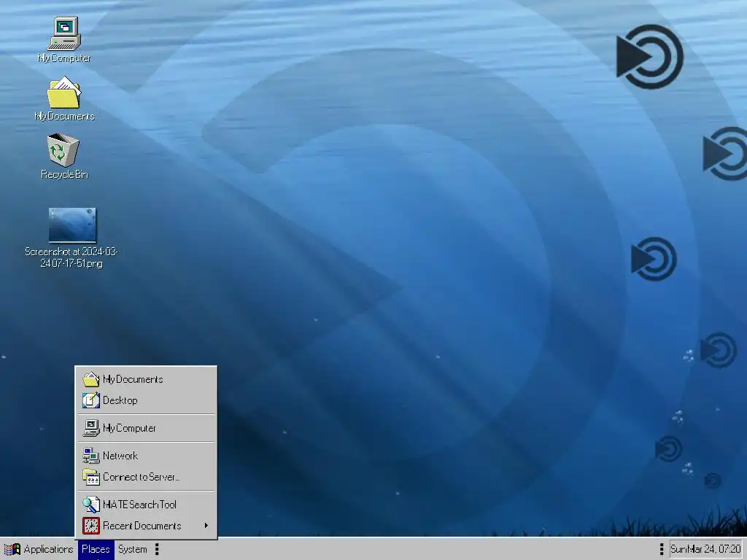The height and width of the screenshot is (560, 747).
Task: Click the Applications menu logo icon
Action: pos(12,549)
